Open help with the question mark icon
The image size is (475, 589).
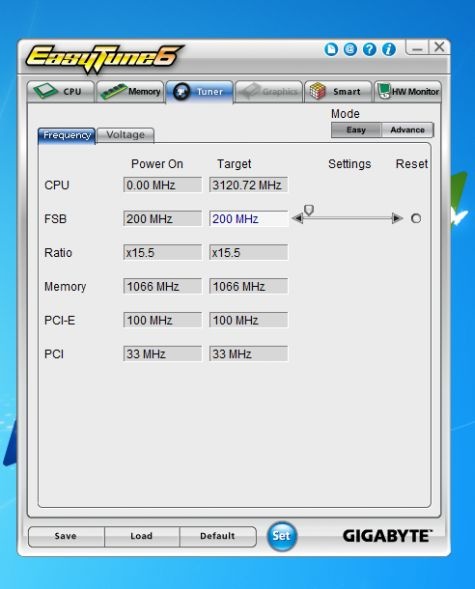369,49
